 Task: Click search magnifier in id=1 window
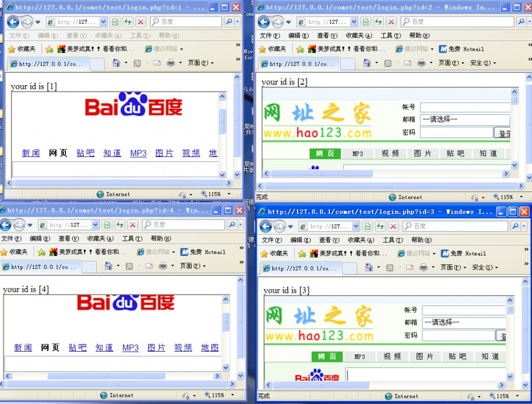229,22
